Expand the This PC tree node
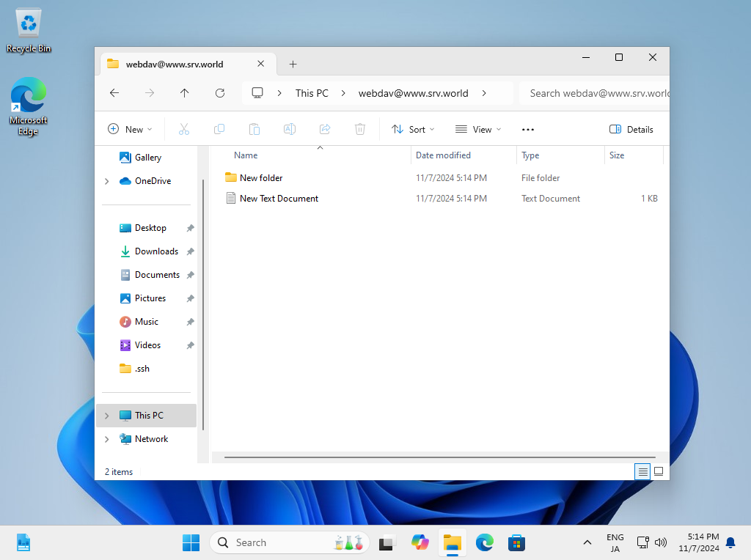 click(107, 416)
